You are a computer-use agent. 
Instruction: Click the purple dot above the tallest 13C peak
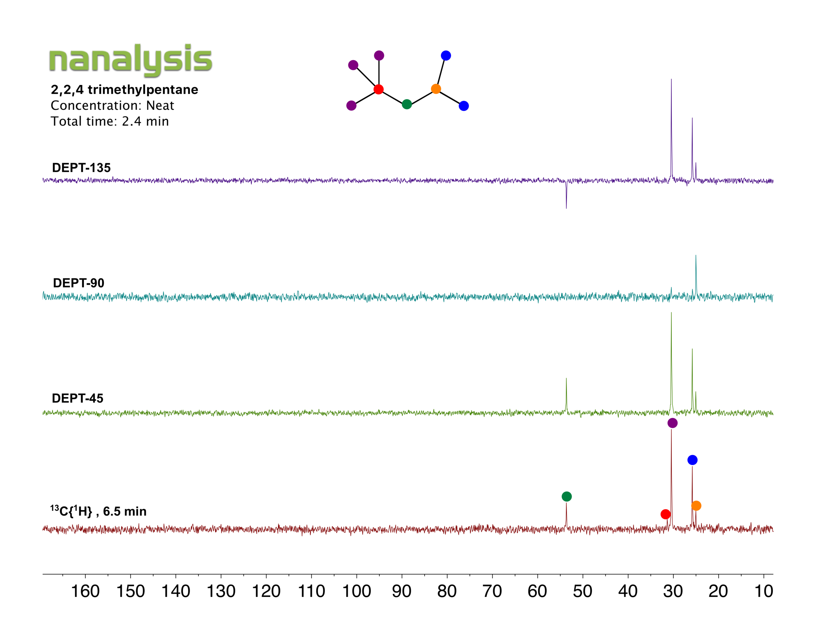673,423
